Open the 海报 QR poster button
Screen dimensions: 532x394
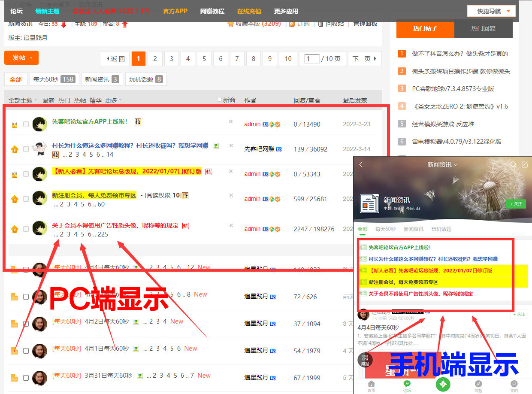pos(365,359)
